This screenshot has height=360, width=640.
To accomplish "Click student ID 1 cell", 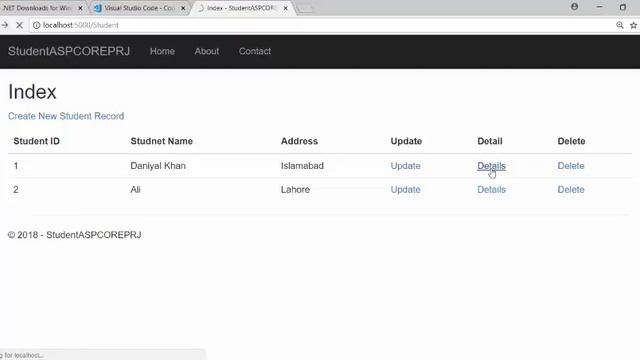I will [16, 166].
